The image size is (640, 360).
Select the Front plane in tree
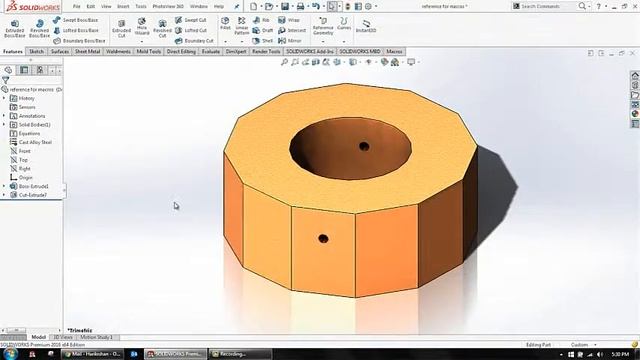click(20, 151)
